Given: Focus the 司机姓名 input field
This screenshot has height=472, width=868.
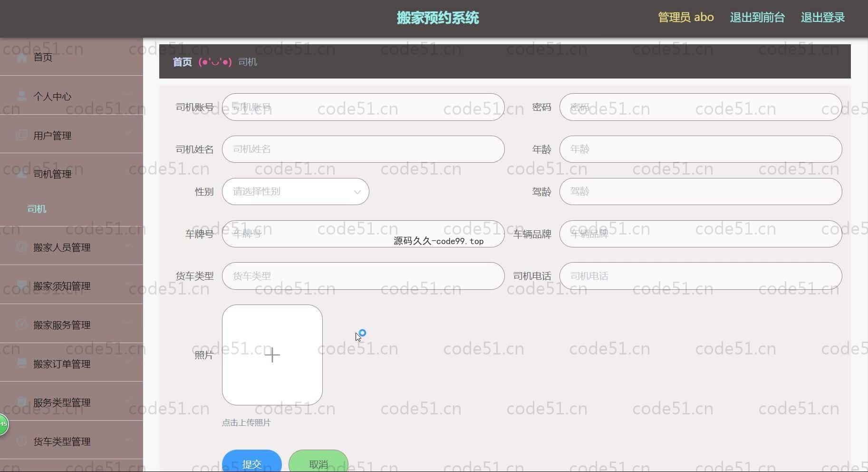Looking at the screenshot, I should click(x=363, y=149).
